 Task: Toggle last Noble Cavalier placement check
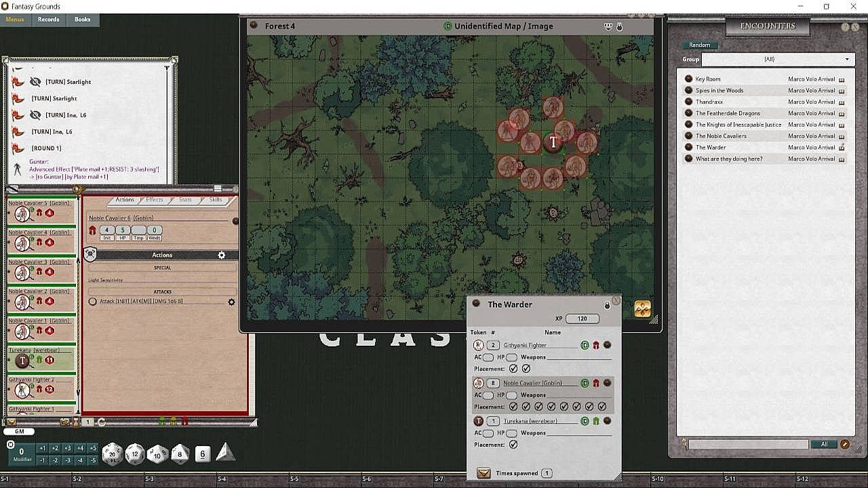coord(602,407)
